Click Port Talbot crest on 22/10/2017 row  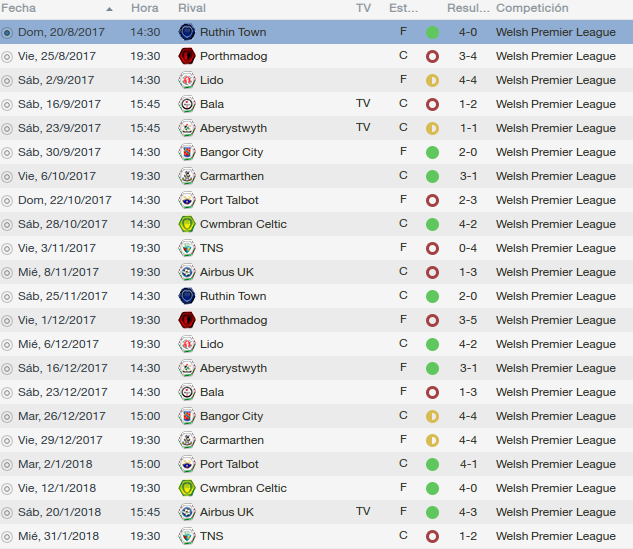[187, 200]
